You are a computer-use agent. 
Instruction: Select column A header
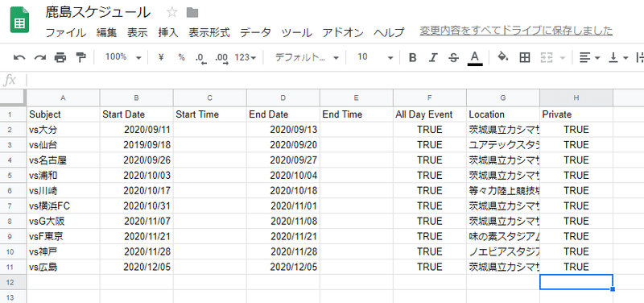(x=63, y=98)
